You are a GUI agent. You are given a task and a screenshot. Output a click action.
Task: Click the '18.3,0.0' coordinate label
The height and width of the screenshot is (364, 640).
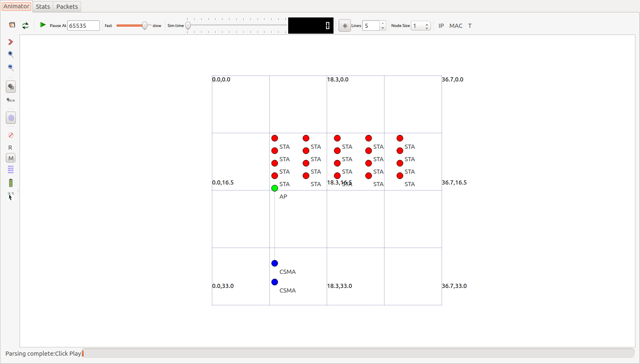click(338, 79)
